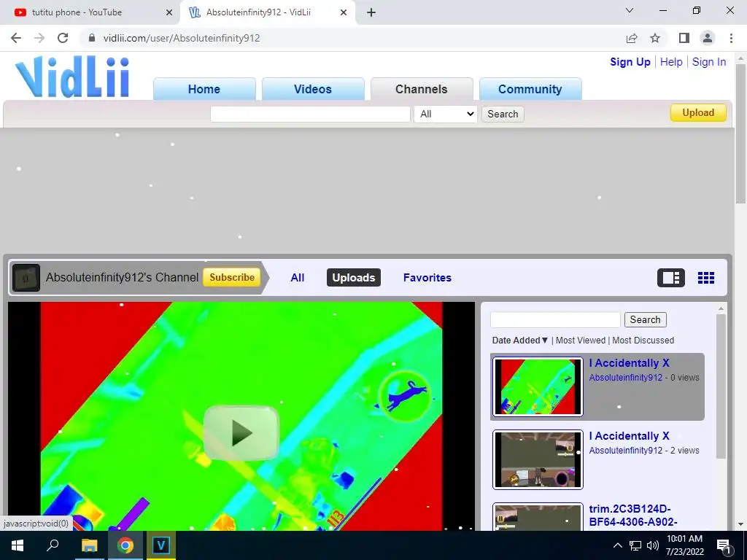Focus the channel video search field
The image size is (747, 560).
(555, 319)
